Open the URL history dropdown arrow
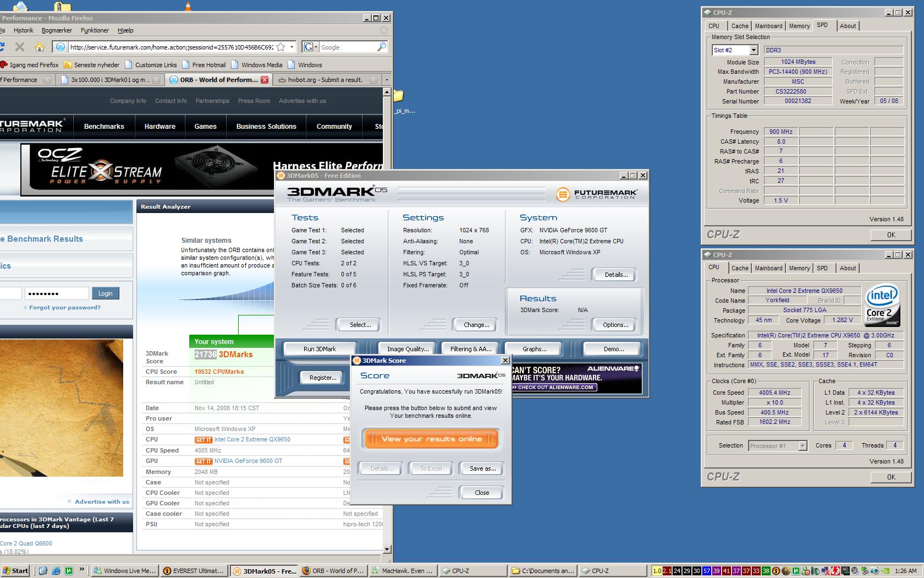The height and width of the screenshot is (578, 924). [291, 47]
